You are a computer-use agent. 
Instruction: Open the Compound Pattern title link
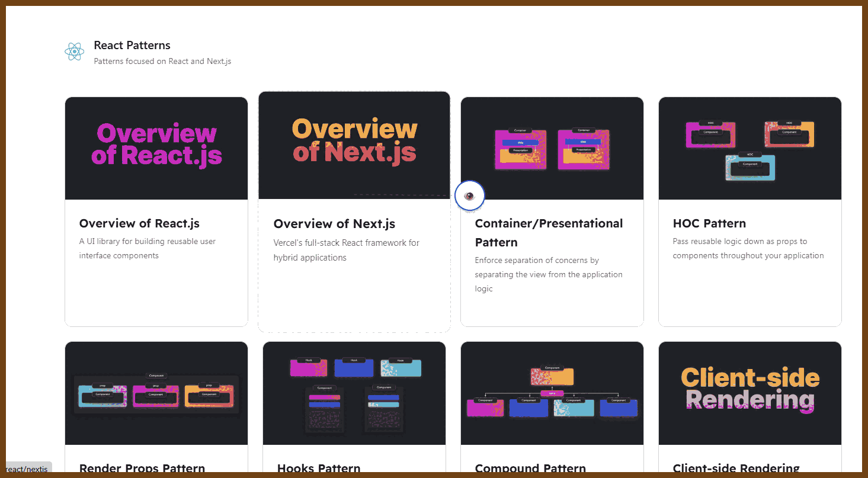(x=530, y=469)
